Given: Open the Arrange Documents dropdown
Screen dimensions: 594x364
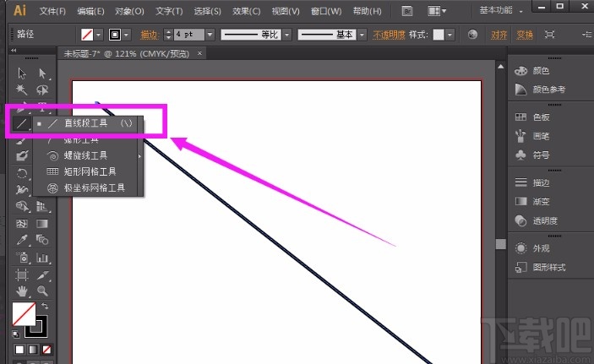Looking at the screenshot, I should coord(437,11).
